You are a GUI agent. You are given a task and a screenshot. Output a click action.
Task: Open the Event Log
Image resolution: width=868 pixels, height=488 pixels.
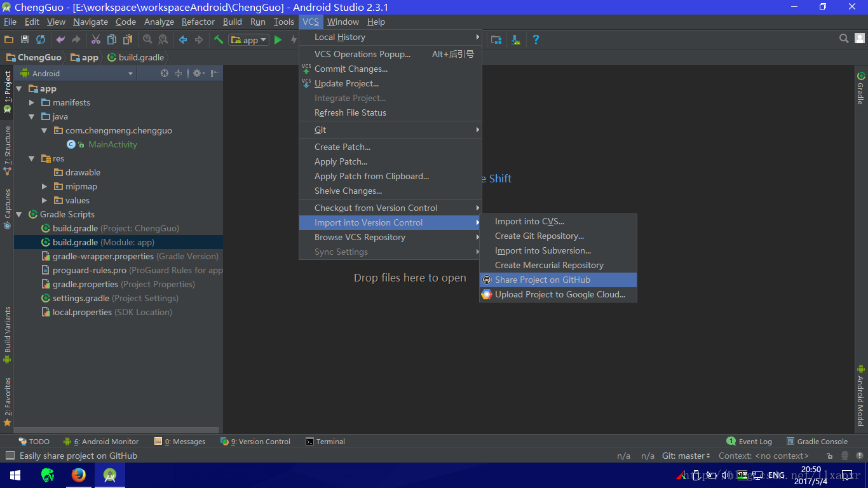coord(750,442)
